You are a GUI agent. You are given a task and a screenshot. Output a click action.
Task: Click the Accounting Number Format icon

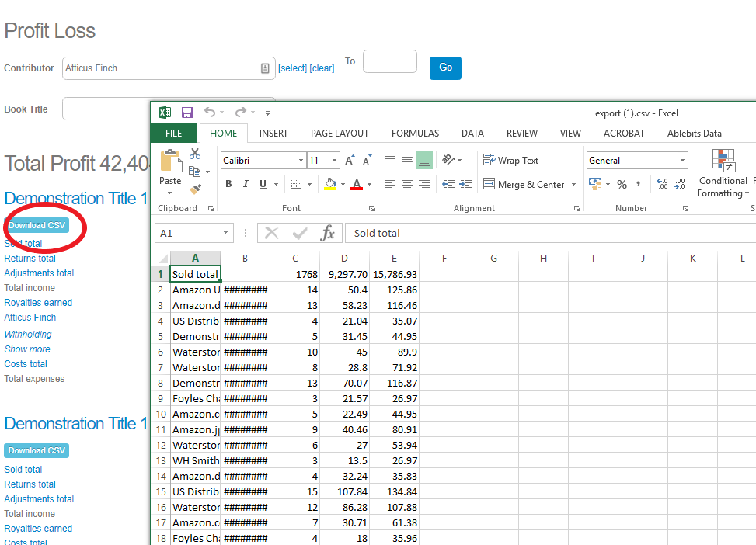595,184
